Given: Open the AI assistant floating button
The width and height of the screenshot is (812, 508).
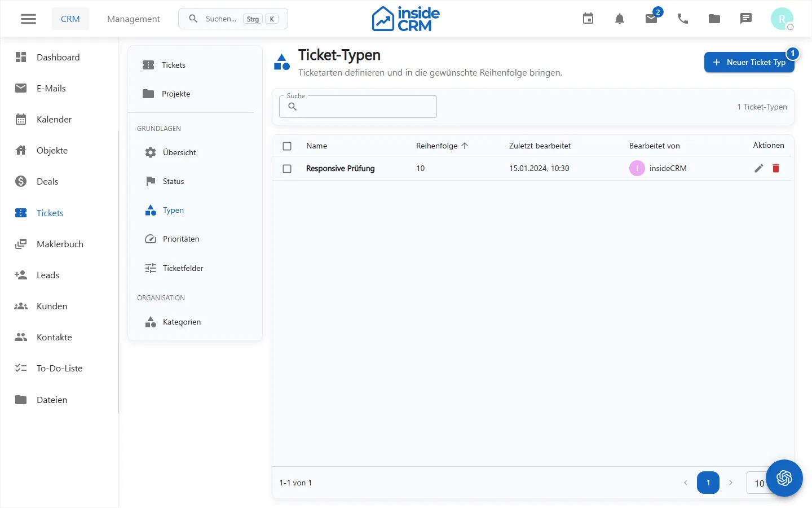Looking at the screenshot, I should pos(784,478).
